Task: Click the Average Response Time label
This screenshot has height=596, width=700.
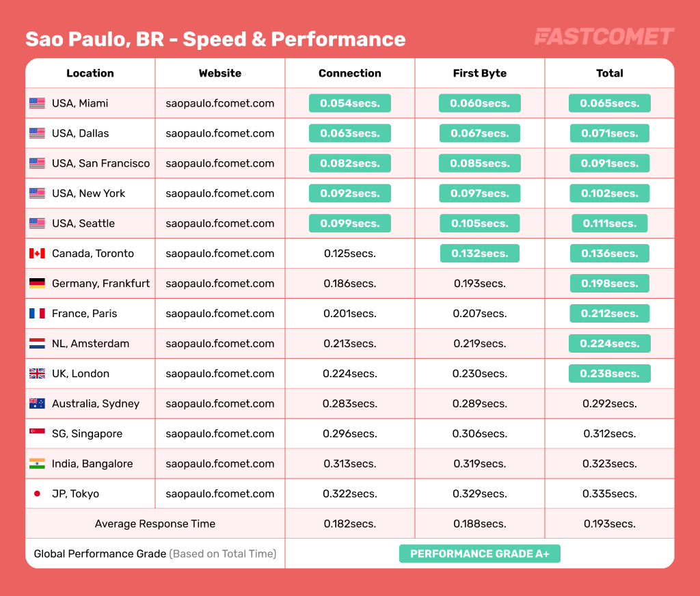Action: 155,524
